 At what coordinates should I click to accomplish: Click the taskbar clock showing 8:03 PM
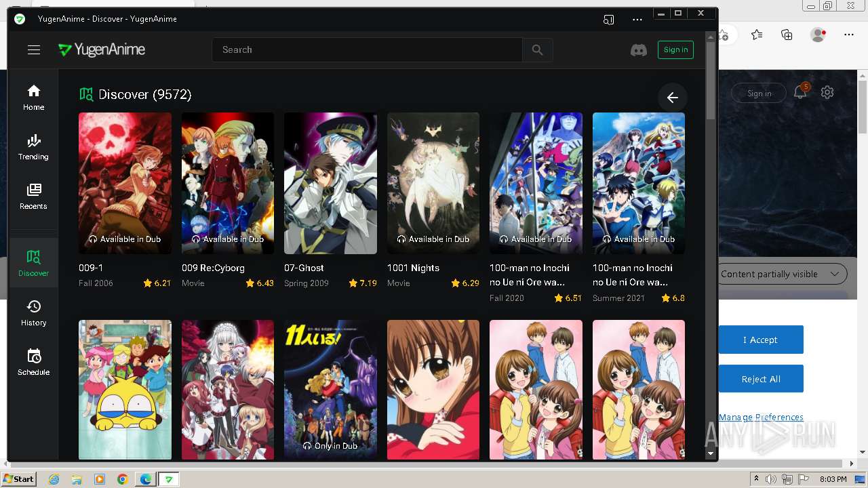pyautogui.click(x=833, y=479)
